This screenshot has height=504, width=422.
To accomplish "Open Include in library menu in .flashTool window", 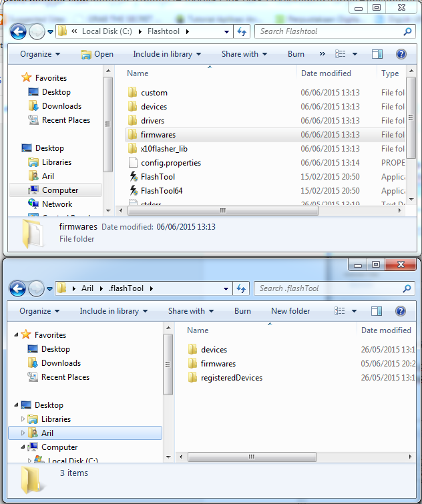I will pyautogui.click(x=114, y=311).
